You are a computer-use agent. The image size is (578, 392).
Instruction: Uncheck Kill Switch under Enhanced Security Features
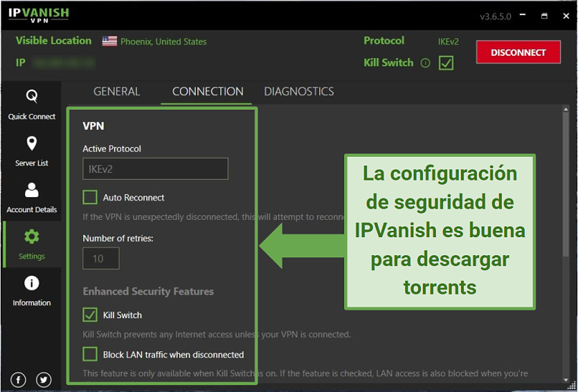coord(90,315)
